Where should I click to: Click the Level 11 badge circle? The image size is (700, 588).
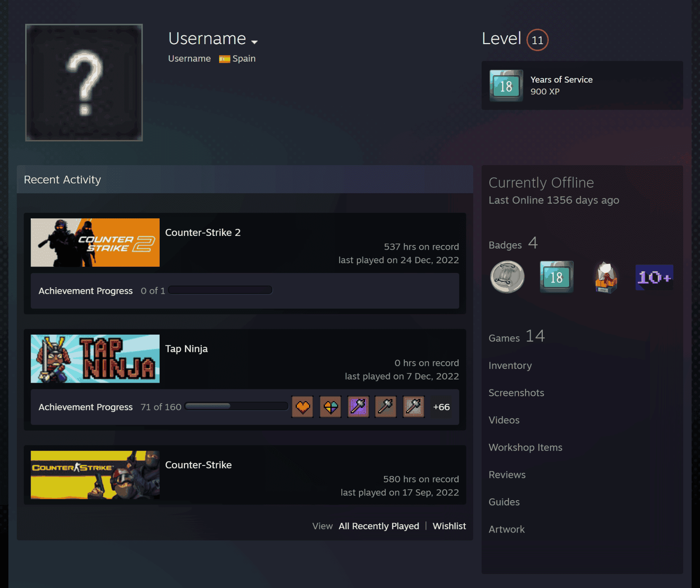pyautogui.click(x=537, y=40)
